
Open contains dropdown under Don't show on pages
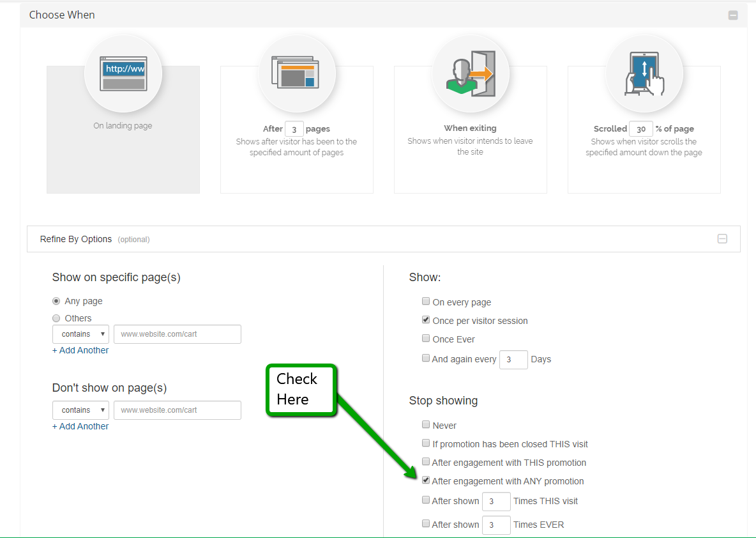80,410
